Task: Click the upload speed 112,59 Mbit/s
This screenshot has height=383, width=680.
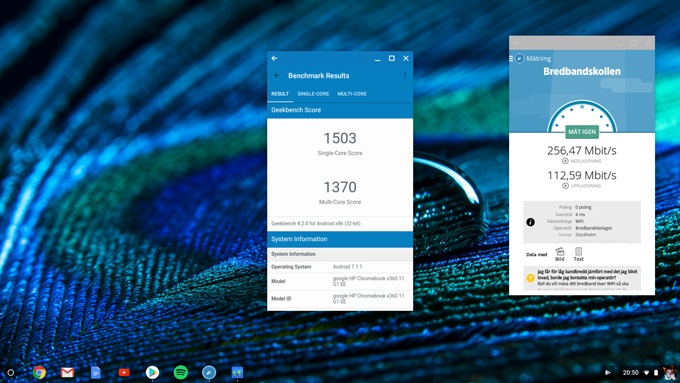Action: (x=582, y=175)
